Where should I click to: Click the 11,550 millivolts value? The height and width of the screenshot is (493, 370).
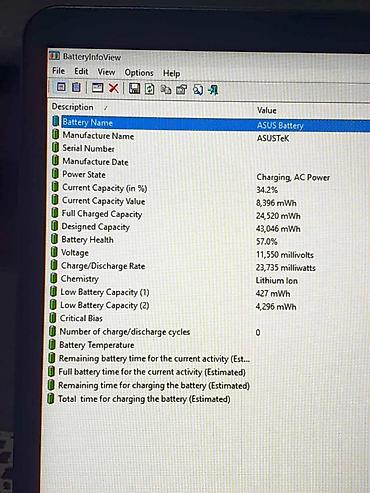pyautogui.click(x=285, y=255)
